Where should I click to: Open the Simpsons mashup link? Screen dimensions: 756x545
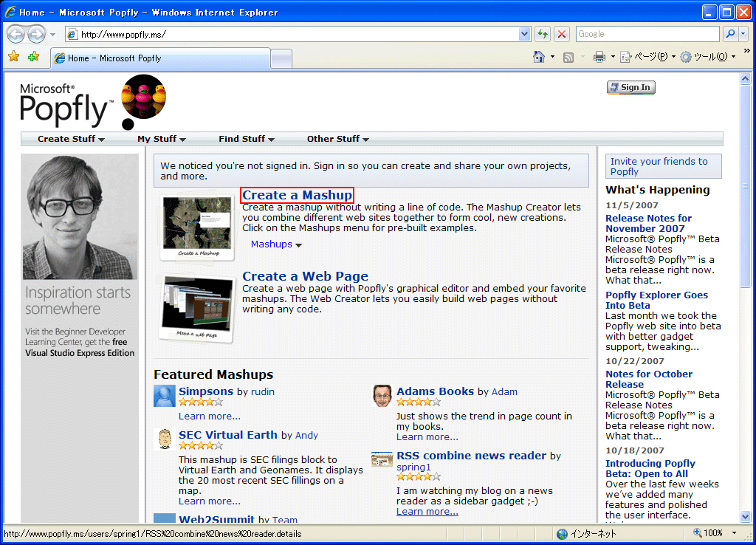[x=206, y=391]
